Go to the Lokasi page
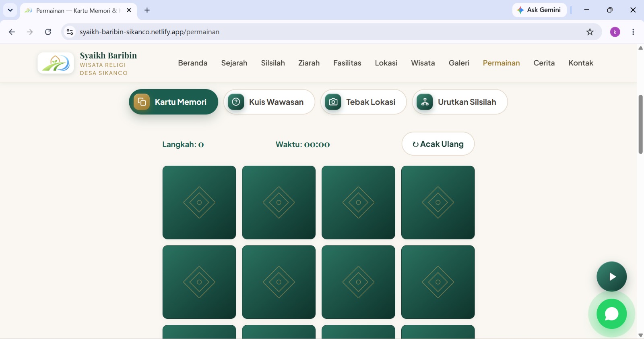The height and width of the screenshot is (339, 644). tap(386, 63)
